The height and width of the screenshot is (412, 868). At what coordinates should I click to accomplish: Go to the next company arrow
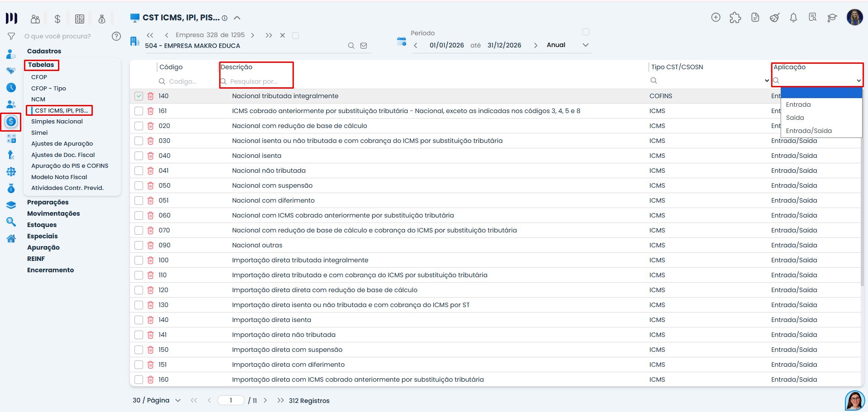click(x=253, y=35)
